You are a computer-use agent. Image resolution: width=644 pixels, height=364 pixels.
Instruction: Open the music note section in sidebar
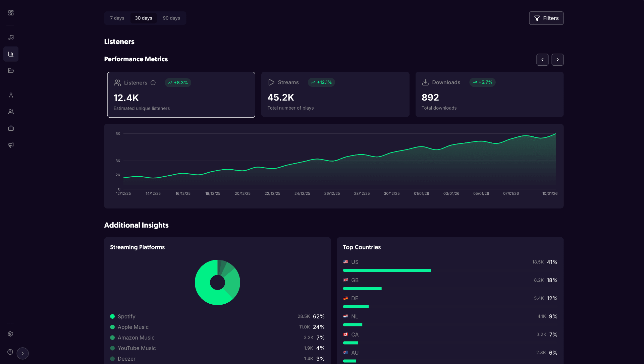pos(11,37)
